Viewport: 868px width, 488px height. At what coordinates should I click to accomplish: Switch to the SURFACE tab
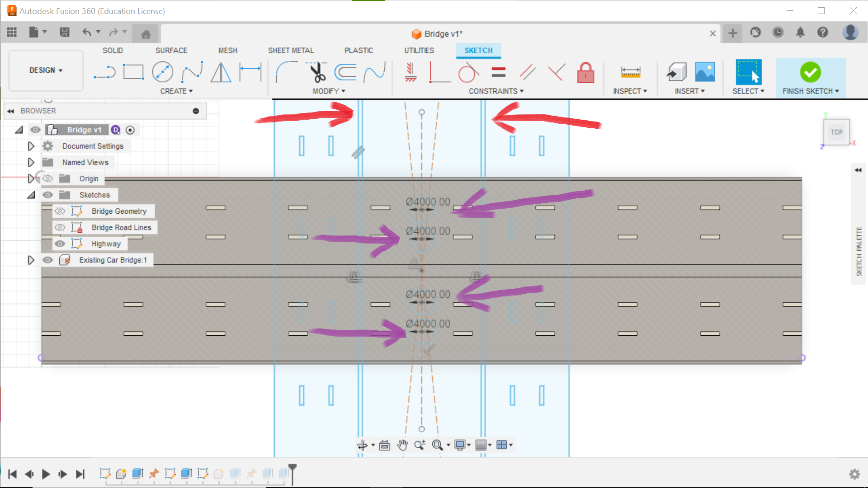click(x=171, y=51)
